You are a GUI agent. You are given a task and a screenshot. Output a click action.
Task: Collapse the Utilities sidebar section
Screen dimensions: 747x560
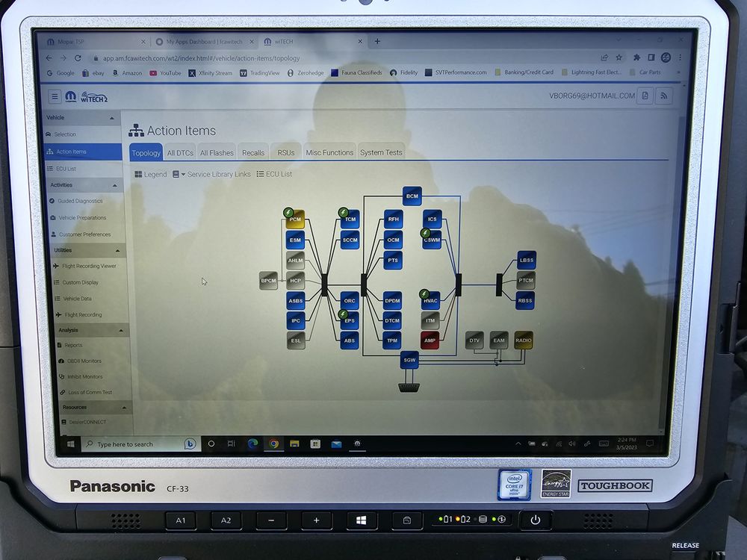pos(117,251)
